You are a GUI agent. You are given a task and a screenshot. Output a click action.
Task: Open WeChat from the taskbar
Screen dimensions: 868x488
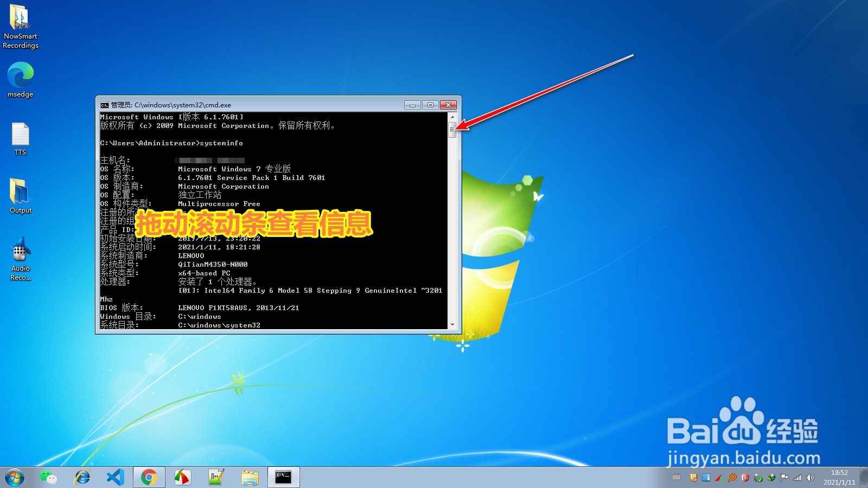point(48,477)
